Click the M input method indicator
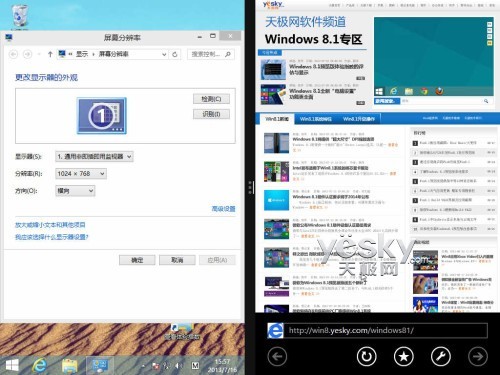500x375 pixels. 195,366
